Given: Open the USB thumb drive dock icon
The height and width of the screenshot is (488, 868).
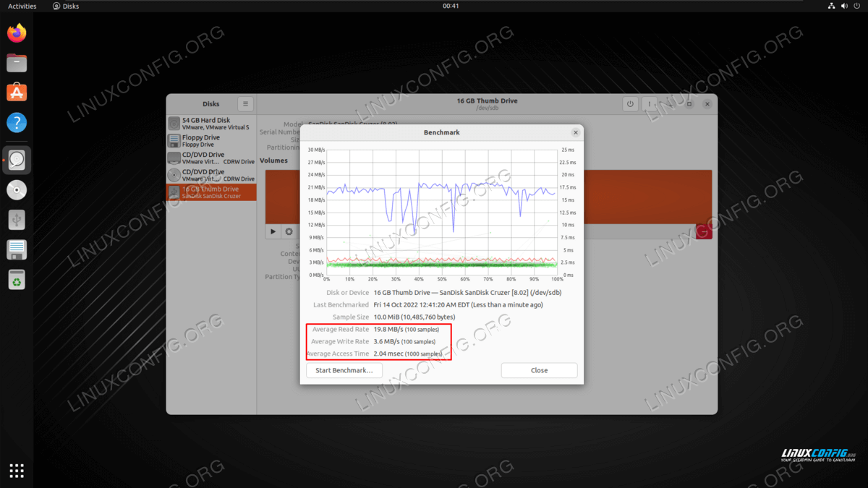Looking at the screenshot, I should tap(17, 220).
